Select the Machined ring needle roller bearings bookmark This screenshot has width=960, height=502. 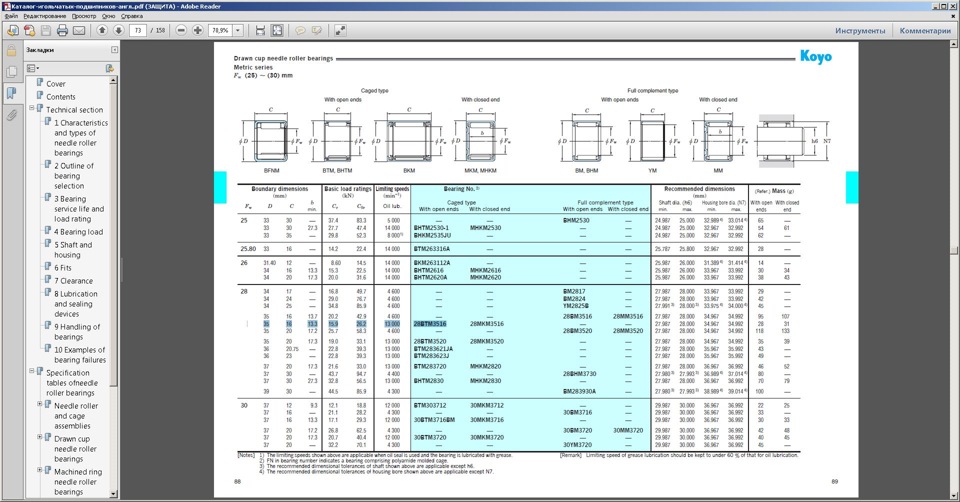[78, 482]
